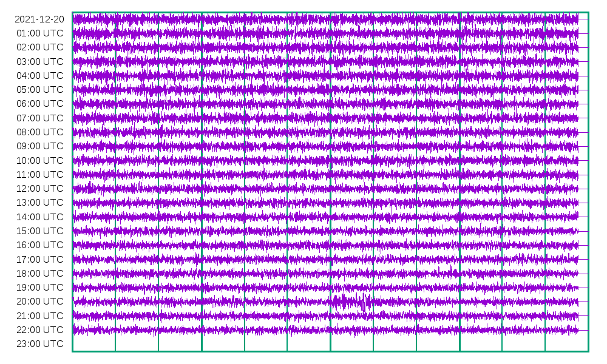Select the 08:00 UTC row label
The width and height of the screenshot is (607, 364).
pyautogui.click(x=40, y=132)
